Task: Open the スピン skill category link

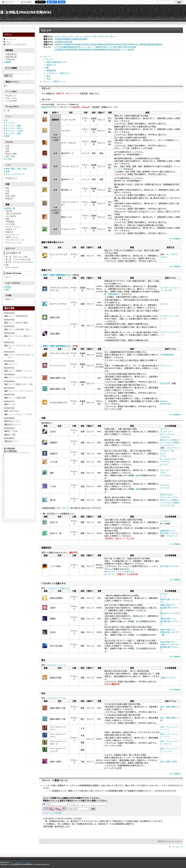Action: 66,36
